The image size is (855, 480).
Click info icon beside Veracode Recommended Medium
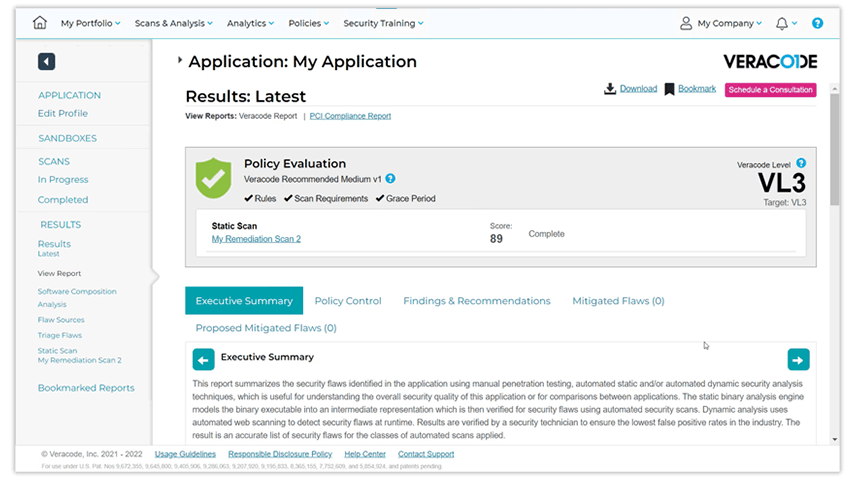[x=390, y=179]
